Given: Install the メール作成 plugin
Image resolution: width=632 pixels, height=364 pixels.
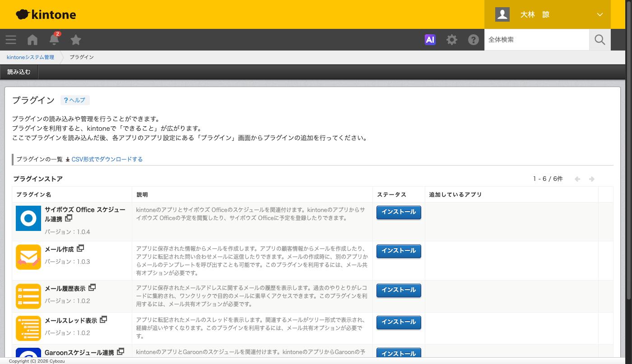Looking at the screenshot, I should [399, 251].
